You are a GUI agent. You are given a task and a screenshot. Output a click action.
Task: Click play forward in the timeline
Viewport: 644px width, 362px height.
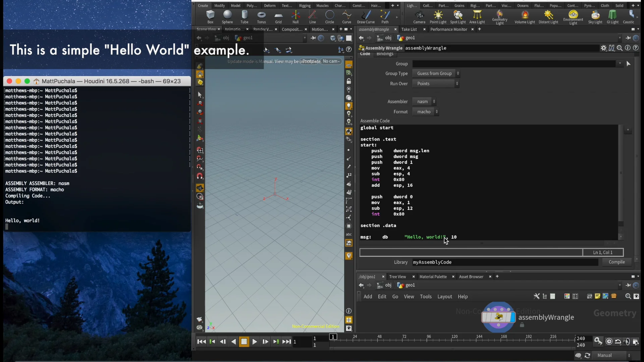coord(255,342)
